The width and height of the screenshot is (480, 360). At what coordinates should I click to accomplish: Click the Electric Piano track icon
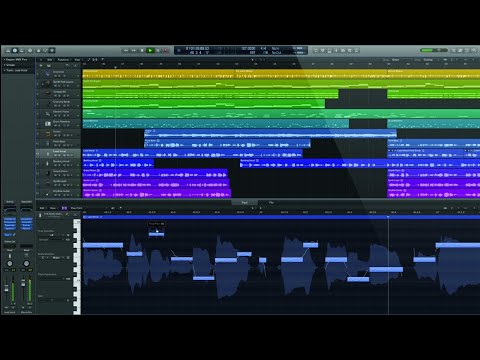48,113
